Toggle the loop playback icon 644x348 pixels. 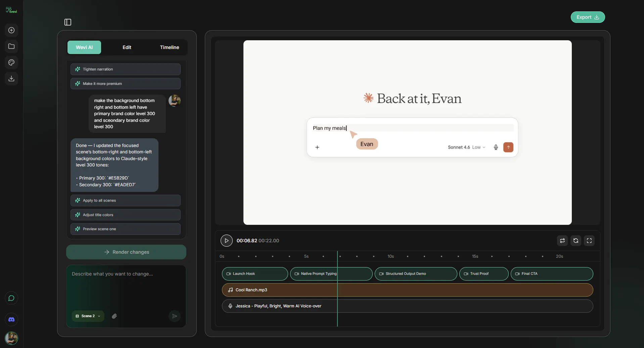(x=562, y=241)
